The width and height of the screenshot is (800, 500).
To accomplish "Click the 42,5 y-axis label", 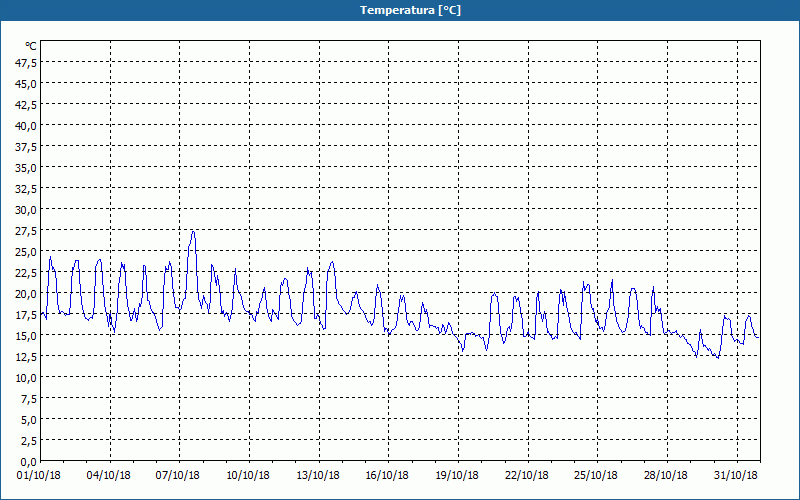I will 27,105.
